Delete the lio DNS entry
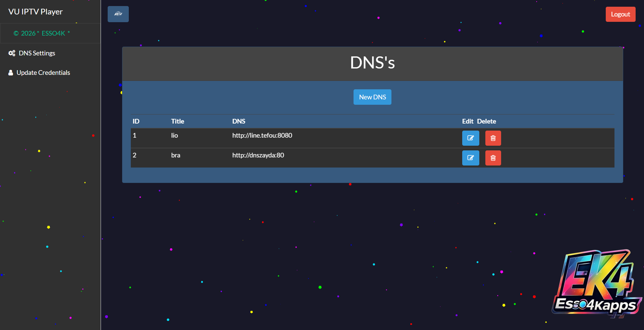 [x=493, y=138]
